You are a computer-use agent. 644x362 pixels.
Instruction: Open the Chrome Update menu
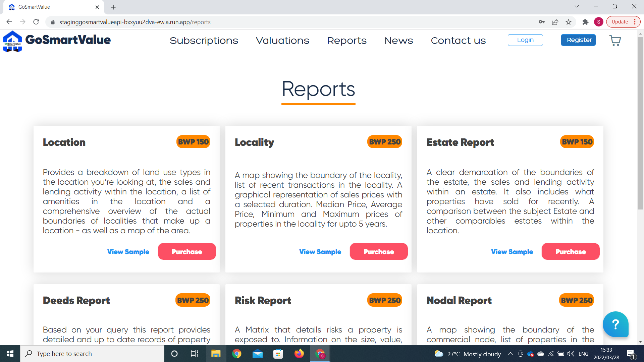tap(623, 22)
